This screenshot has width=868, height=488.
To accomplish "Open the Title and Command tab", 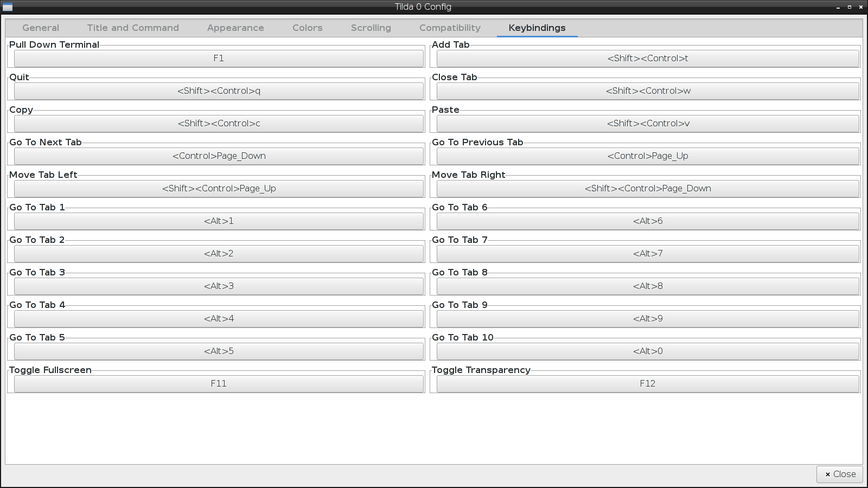I will pos(133,28).
